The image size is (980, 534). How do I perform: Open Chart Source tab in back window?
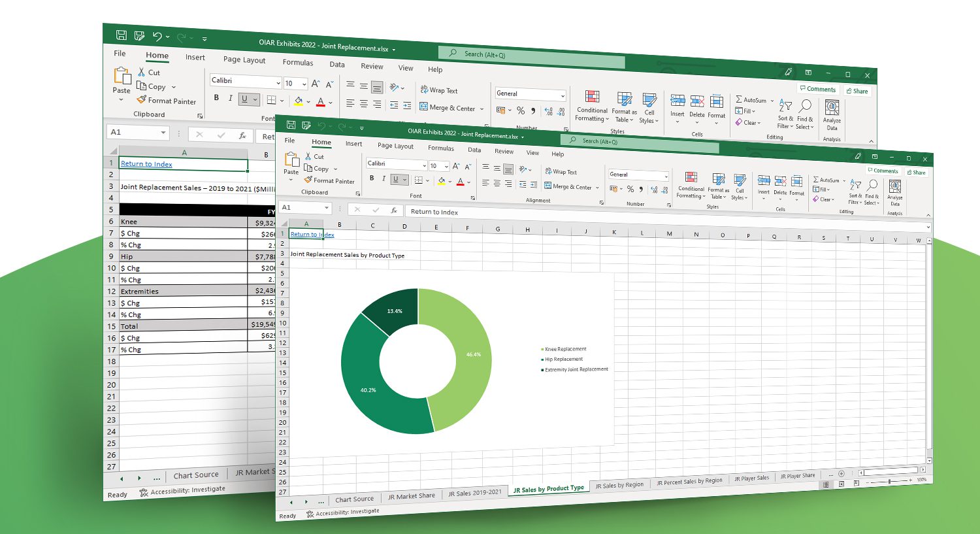[196, 475]
